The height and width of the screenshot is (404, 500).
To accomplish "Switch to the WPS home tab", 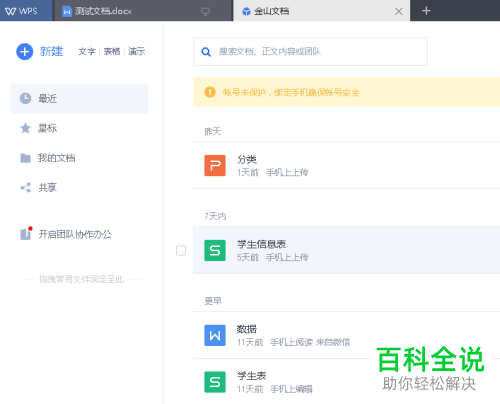I will pyautogui.click(x=26, y=11).
